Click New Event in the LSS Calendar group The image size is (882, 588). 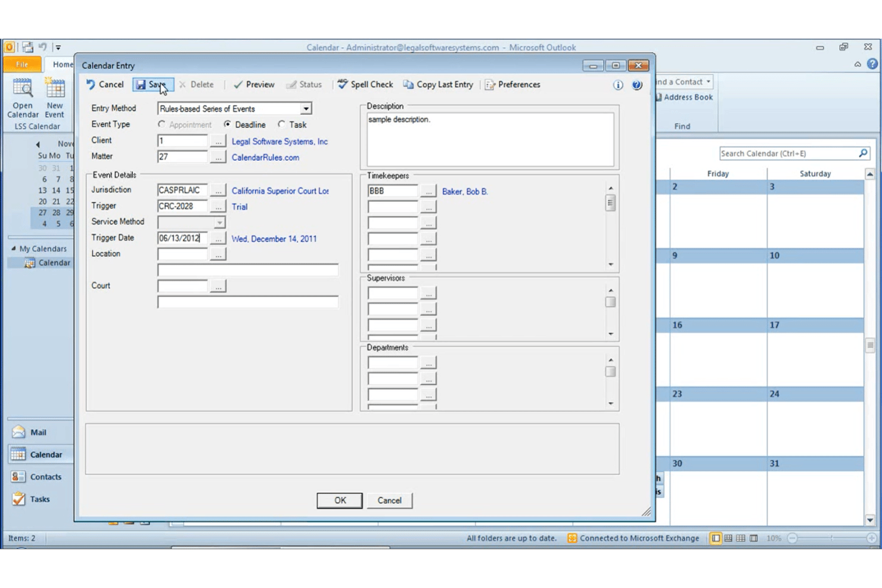pos(54,98)
